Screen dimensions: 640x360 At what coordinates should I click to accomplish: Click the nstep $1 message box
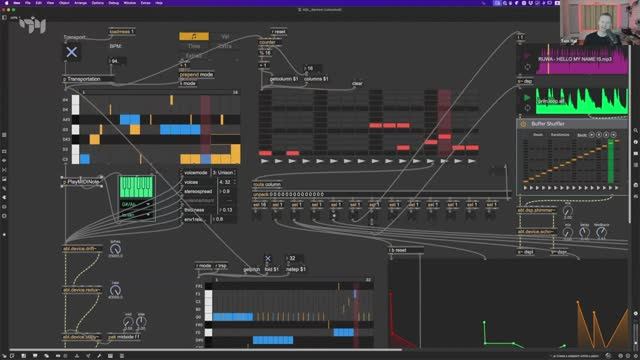pyautogui.click(x=296, y=269)
